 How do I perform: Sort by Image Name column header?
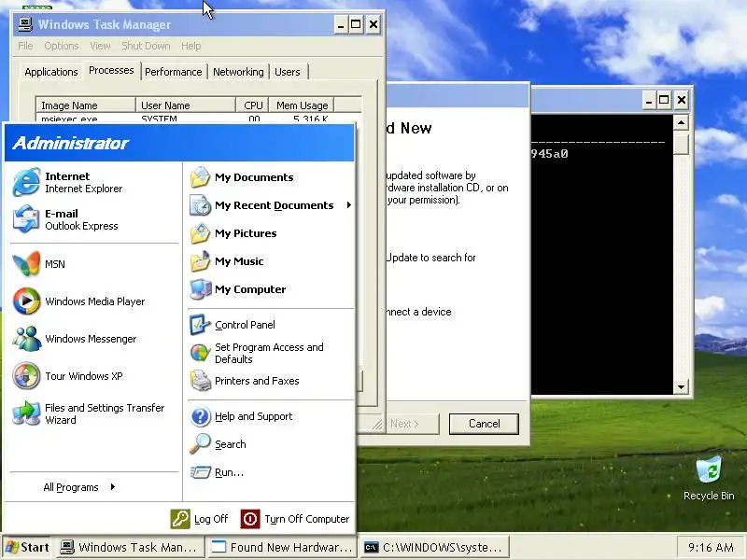coord(85,105)
